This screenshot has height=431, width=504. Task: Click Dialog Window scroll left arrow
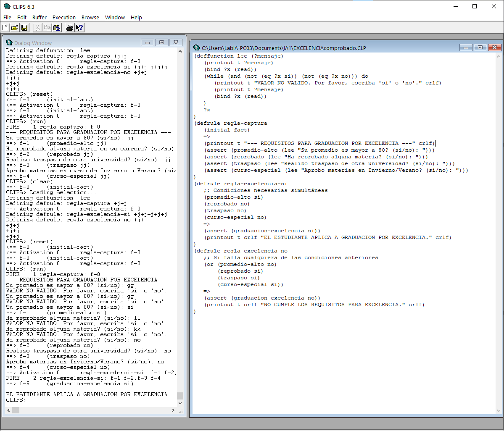9,410
